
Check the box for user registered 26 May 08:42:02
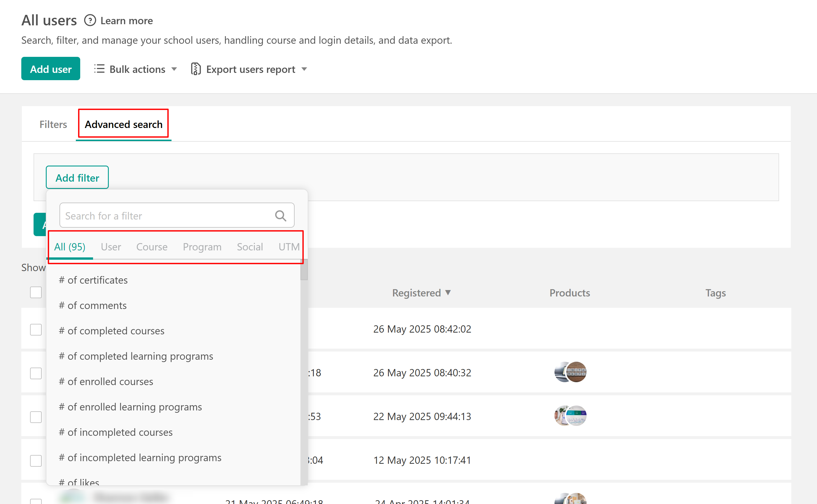click(x=36, y=329)
